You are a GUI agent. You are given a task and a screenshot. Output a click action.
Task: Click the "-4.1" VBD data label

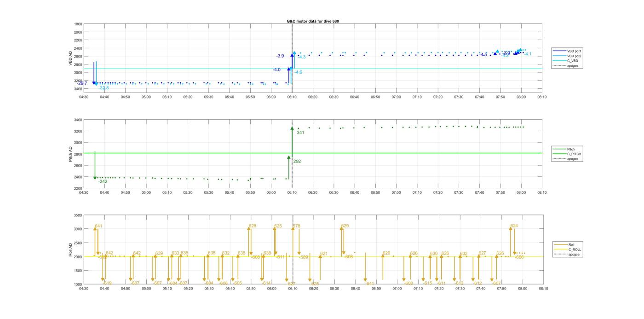coord(528,54)
